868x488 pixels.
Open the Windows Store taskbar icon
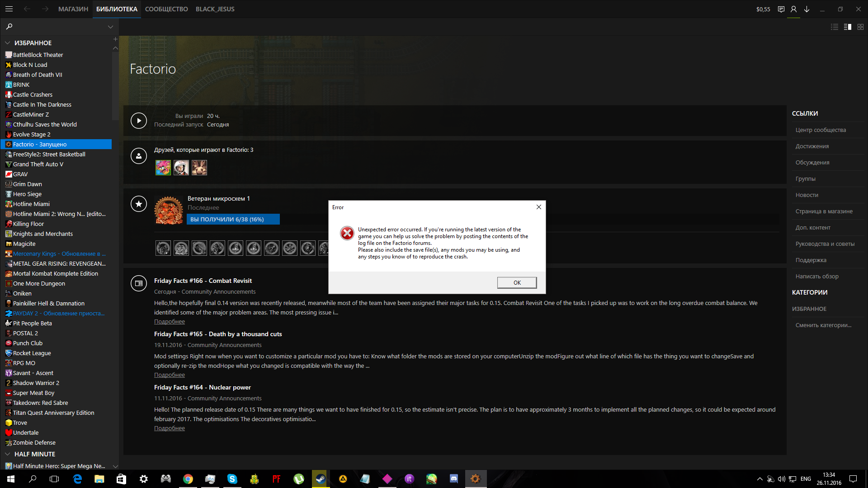click(x=122, y=479)
